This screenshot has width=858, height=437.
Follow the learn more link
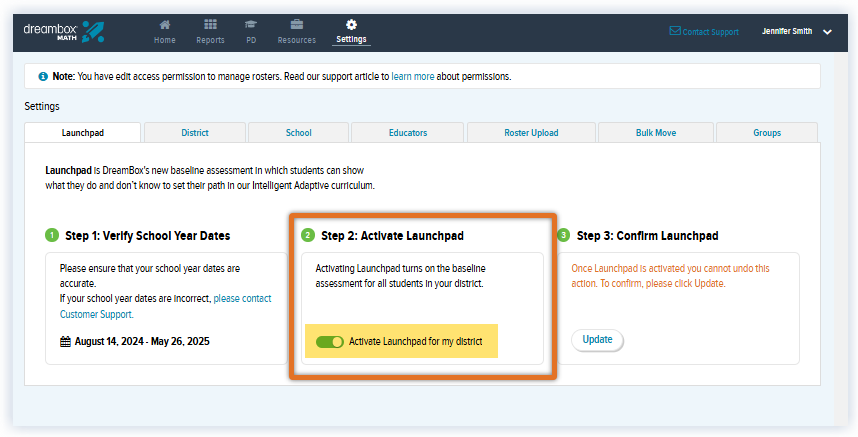(413, 77)
